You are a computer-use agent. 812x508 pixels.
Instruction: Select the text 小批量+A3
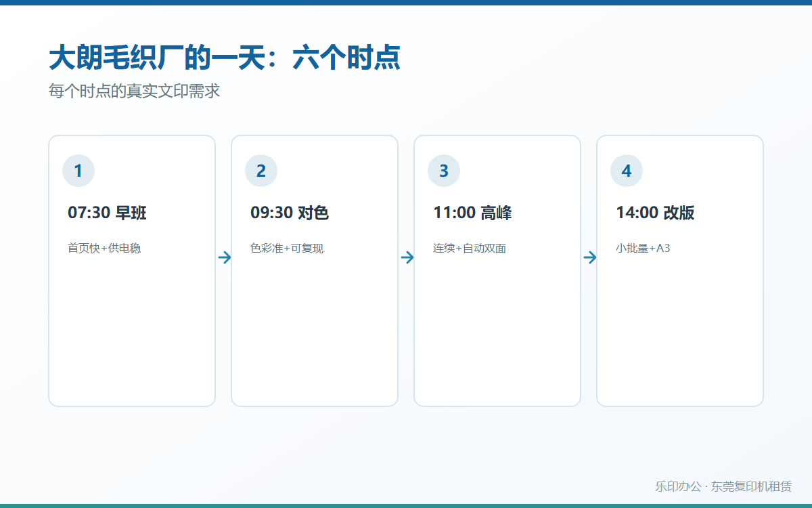643,248
